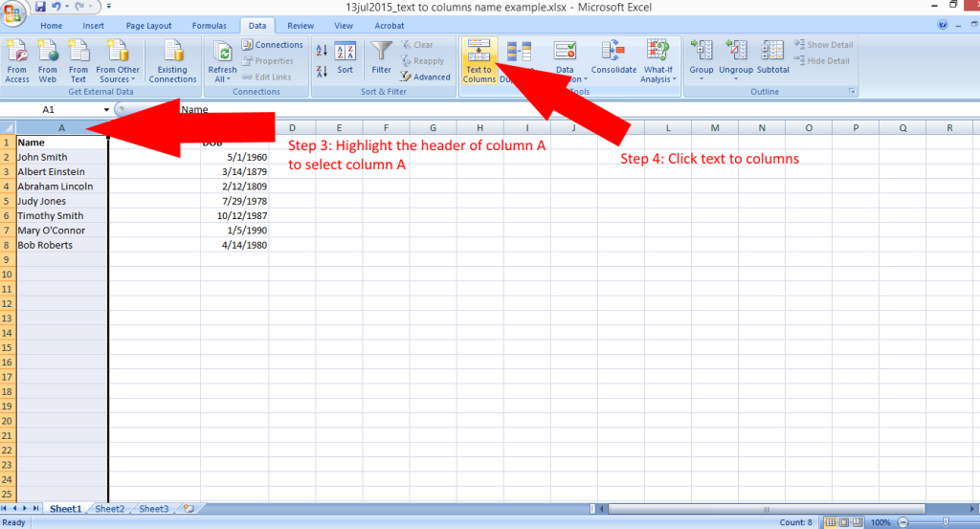Click the From Text import icon
The image size is (980, 529).
(78, 60)
